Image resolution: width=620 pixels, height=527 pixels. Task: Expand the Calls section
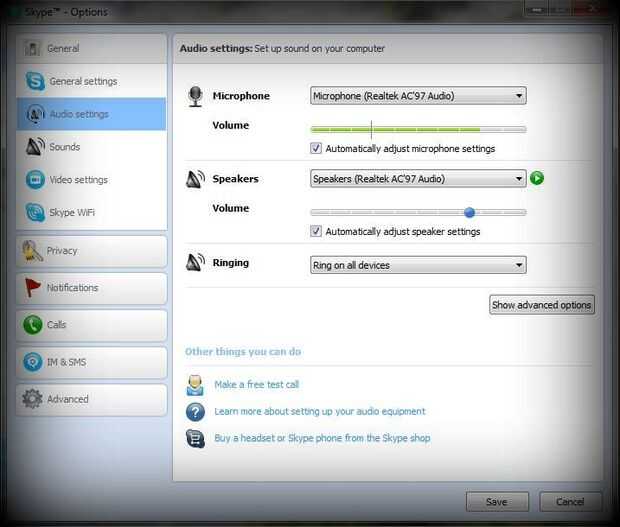tap(91, 325)
